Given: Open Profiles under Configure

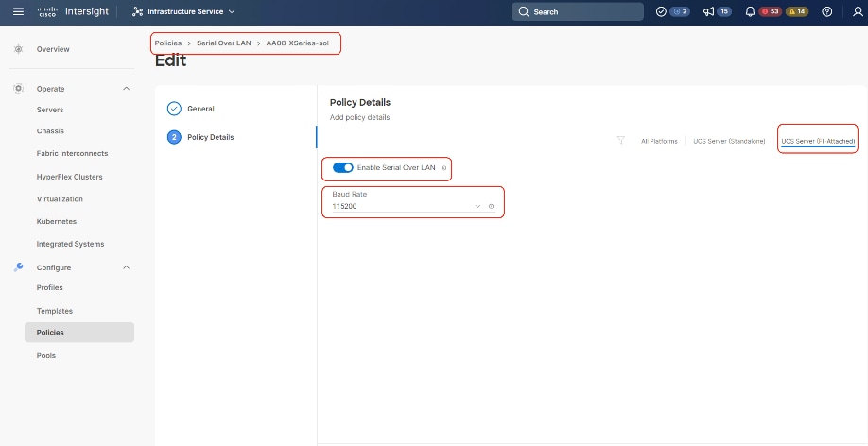Looking at the screenshot, I should [x=50, y=288].
